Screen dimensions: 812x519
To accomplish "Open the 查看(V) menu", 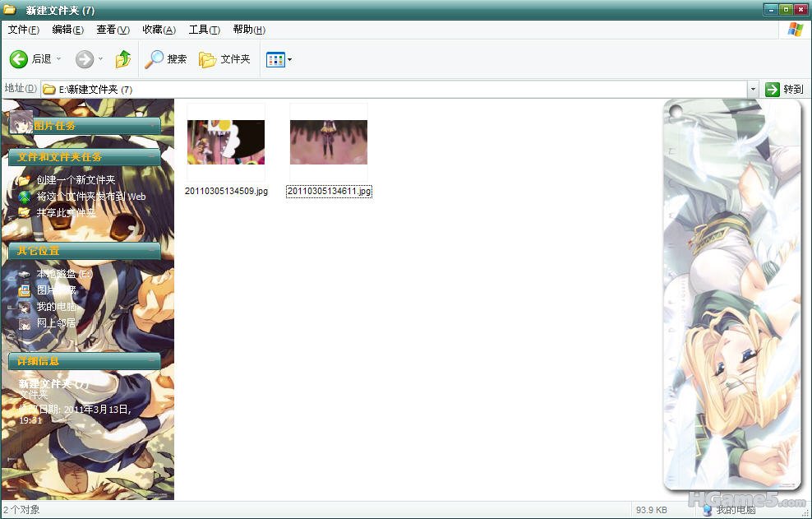I will [113, 30].
